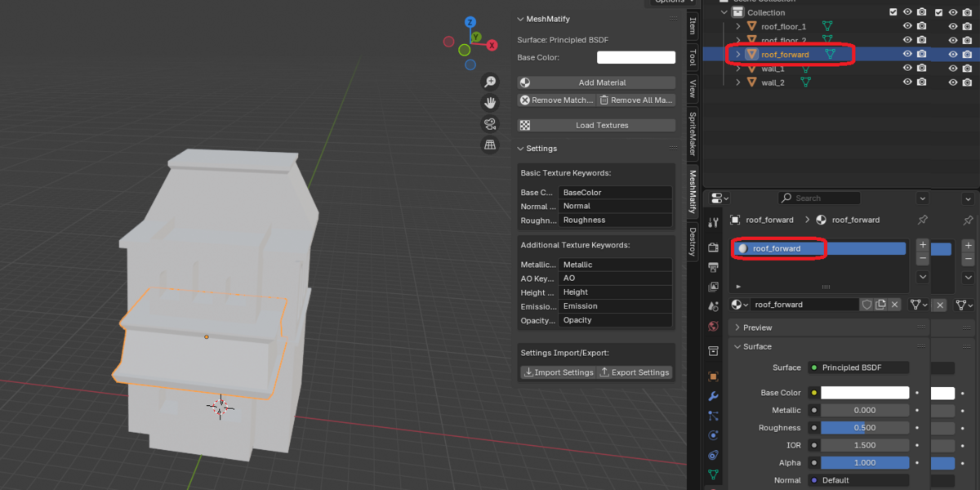
Task: Click the blue Z axis gizmo ball
Action: pyautogui.click(x=470, y=23)
